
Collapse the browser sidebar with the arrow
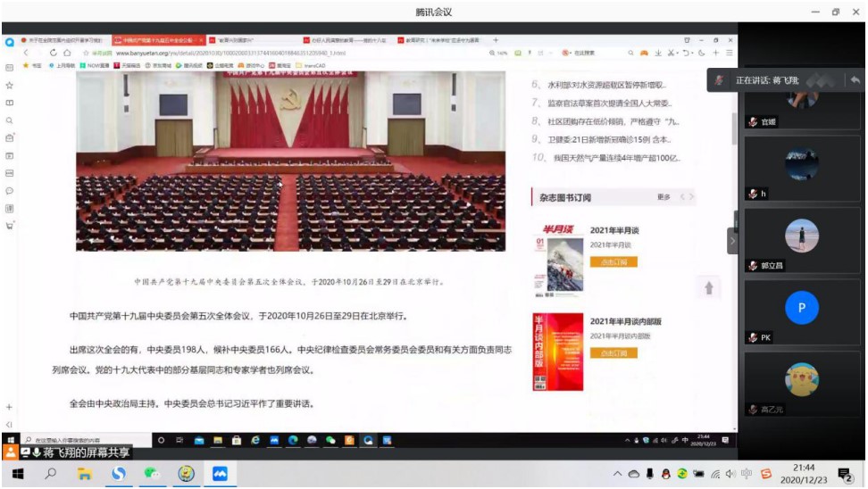tap(10, 425)
